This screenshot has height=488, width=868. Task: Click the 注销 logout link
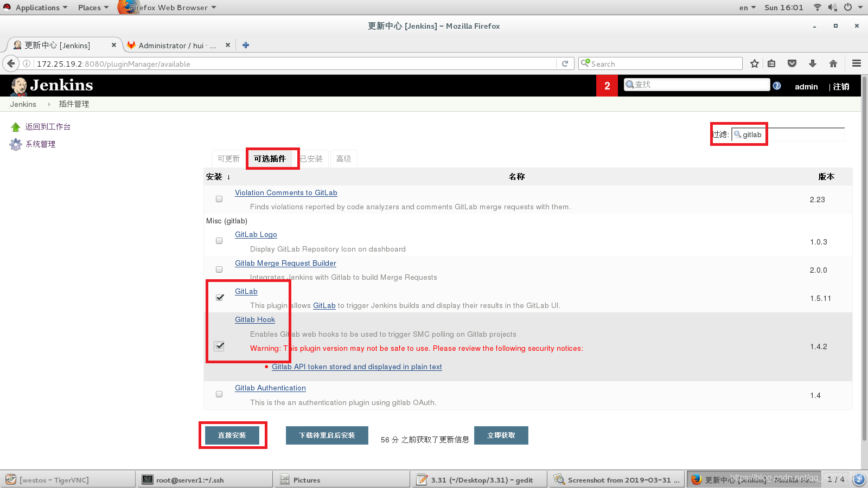[841, 87]
